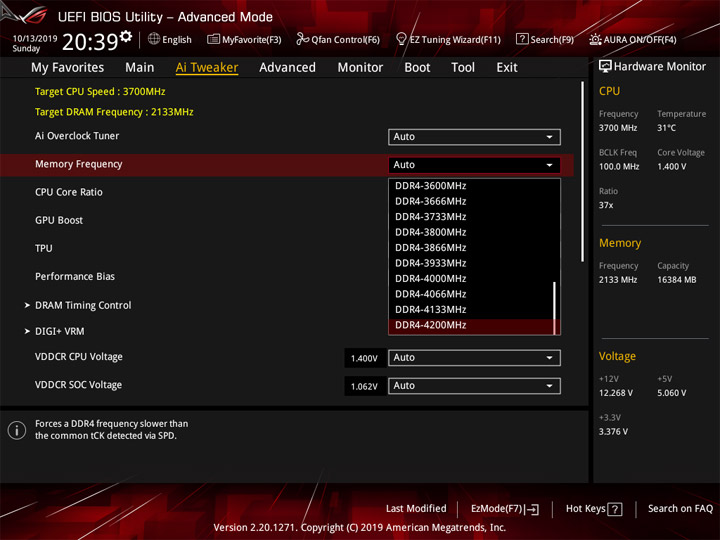This screenshot has height=540, width=720.
Task: Select the CPU Core Ratio row
Action: (69, 192)
